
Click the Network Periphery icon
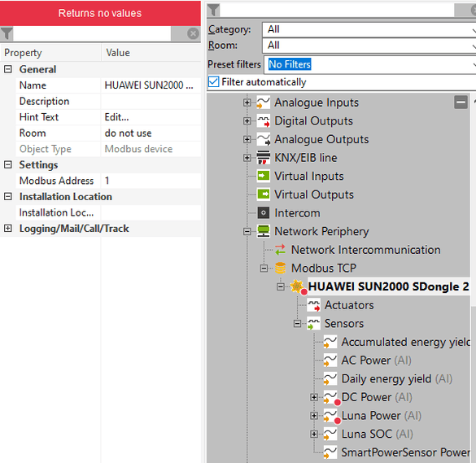click(263, 231)
